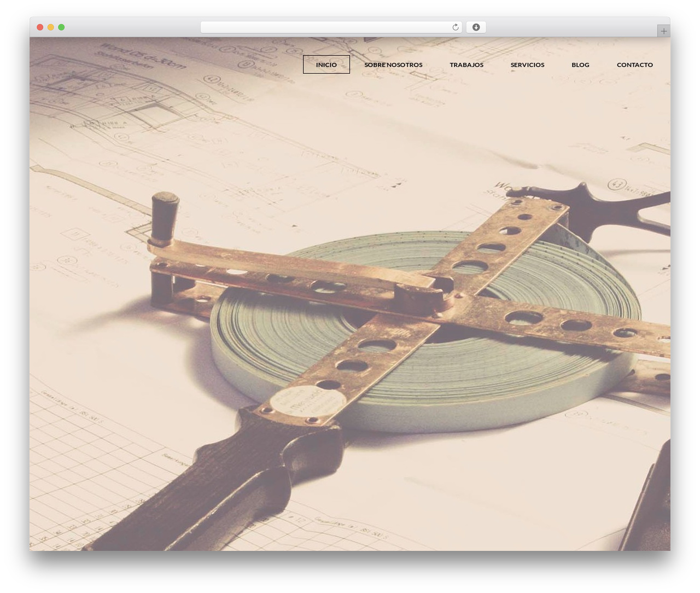Visit the Blog link
This screenshot has width=700, height=593.
[580, 65]
